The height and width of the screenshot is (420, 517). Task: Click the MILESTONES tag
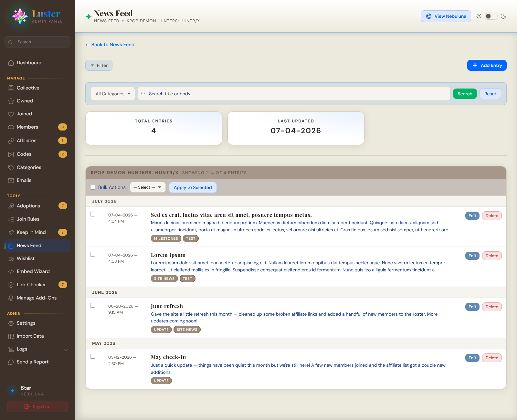click(x=166, y=238)
